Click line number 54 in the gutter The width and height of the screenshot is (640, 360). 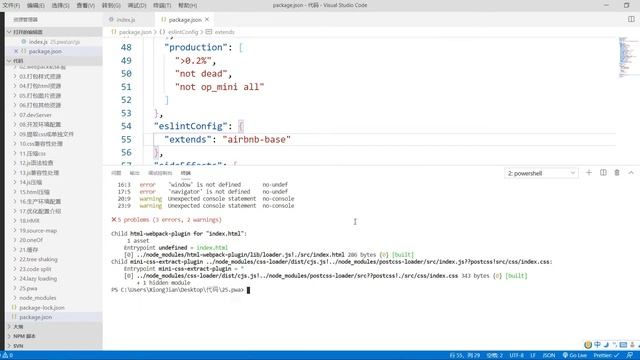[126, 126]
